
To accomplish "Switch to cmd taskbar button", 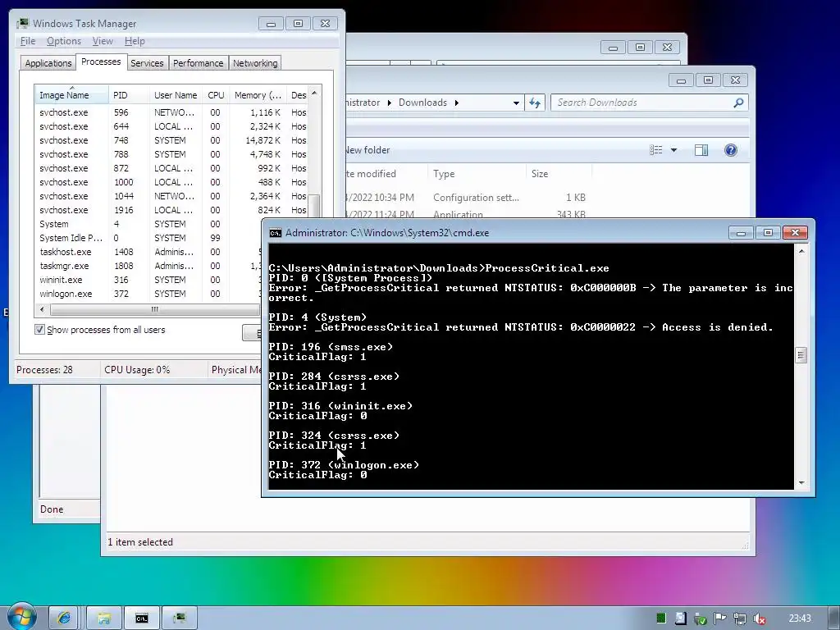I will click(x=141, y=619).
